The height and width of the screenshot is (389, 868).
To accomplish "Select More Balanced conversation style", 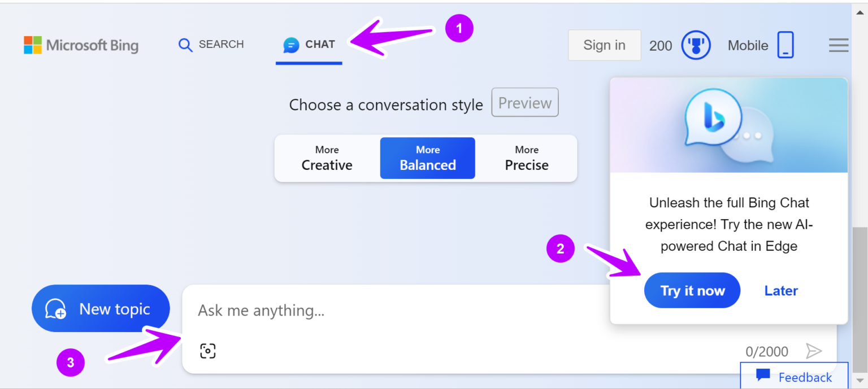I will pyautogui.click(x=427, y=158).
